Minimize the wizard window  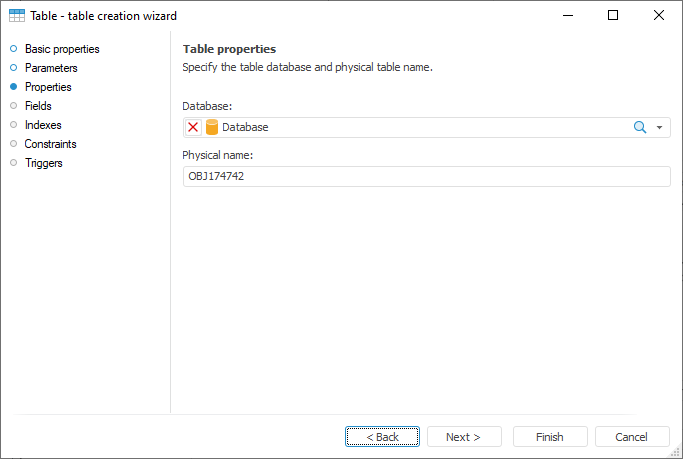click(x=568, y=16)
